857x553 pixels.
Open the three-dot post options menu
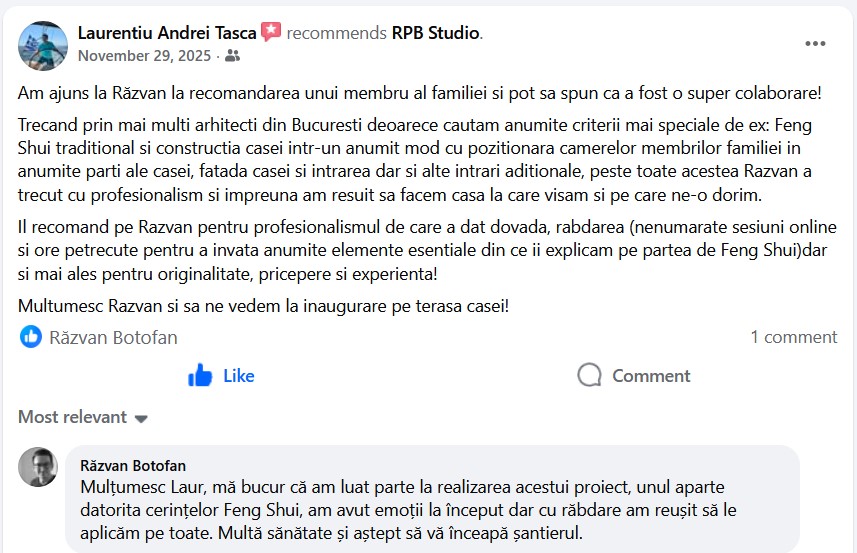click(x=815, y=45)
